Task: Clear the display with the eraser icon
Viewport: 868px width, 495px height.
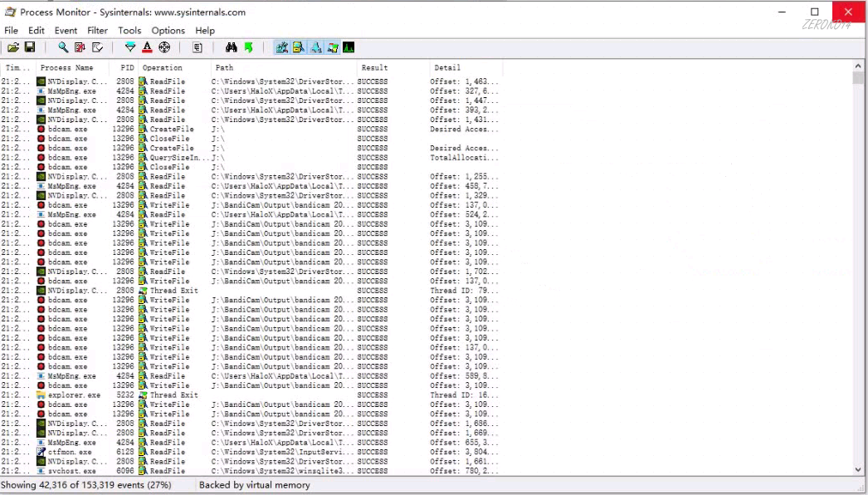Action: pyautogui.click(x=97, y=47)
